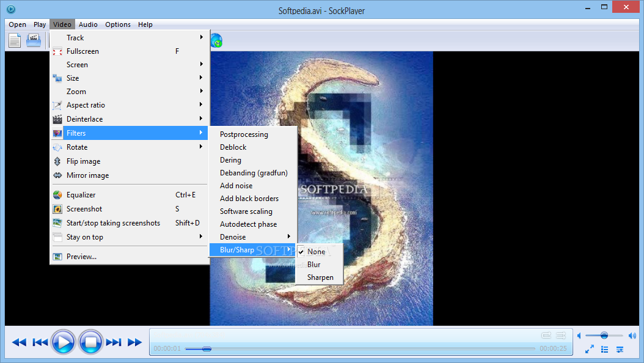Screen dimensions: 644x363
Task: Maximize the SockPlayer window
Action: pyautogui.click(x=604, y=7)
